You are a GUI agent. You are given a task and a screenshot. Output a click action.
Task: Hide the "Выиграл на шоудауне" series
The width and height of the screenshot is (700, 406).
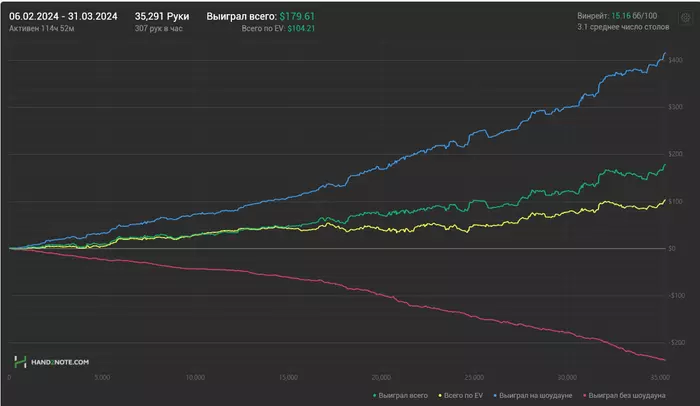(537, 396)
